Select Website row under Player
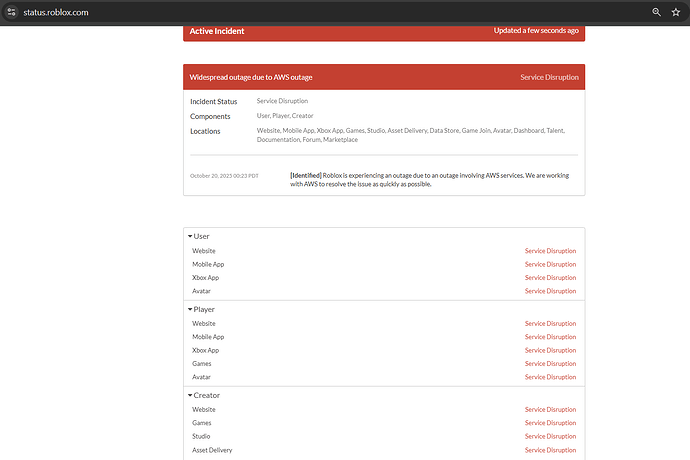The width and height of the screenshot is (690, 460). [x=384, y=324]
